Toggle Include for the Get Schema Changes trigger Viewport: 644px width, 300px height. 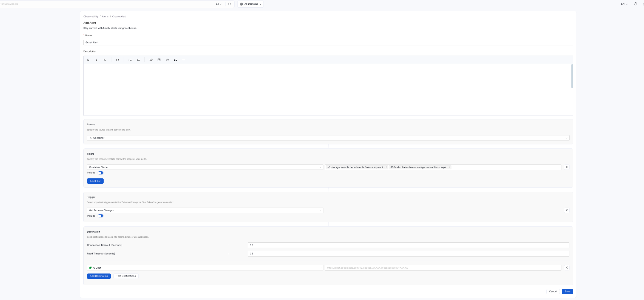(101, 215)
